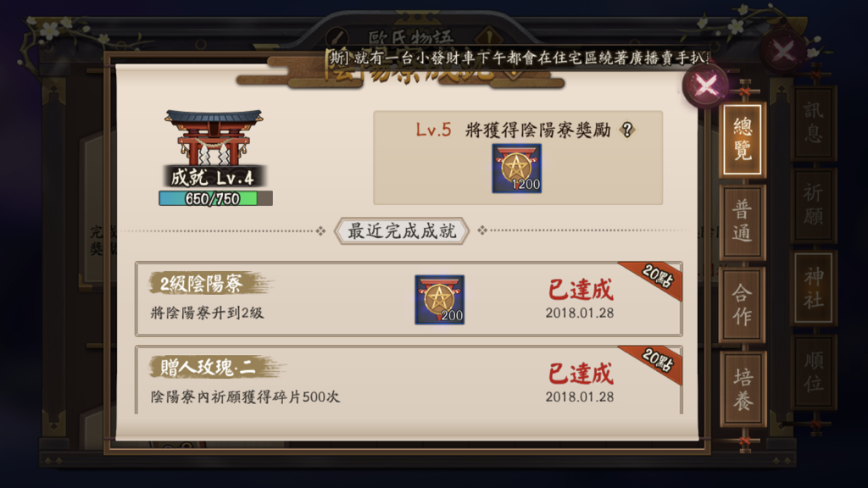Click the question mark help icon
This screenshot has width=868, height=488.
click(627, 130)
